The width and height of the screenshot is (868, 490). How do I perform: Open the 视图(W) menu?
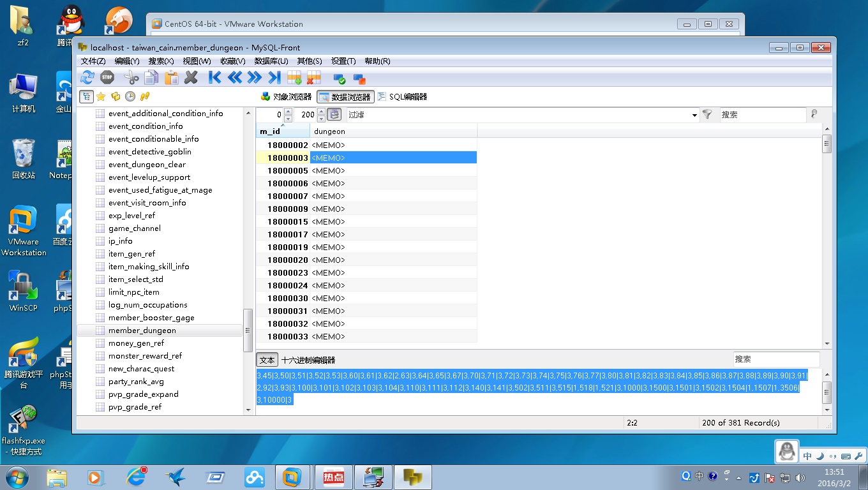pyautogui.click(x=197, y=61)
